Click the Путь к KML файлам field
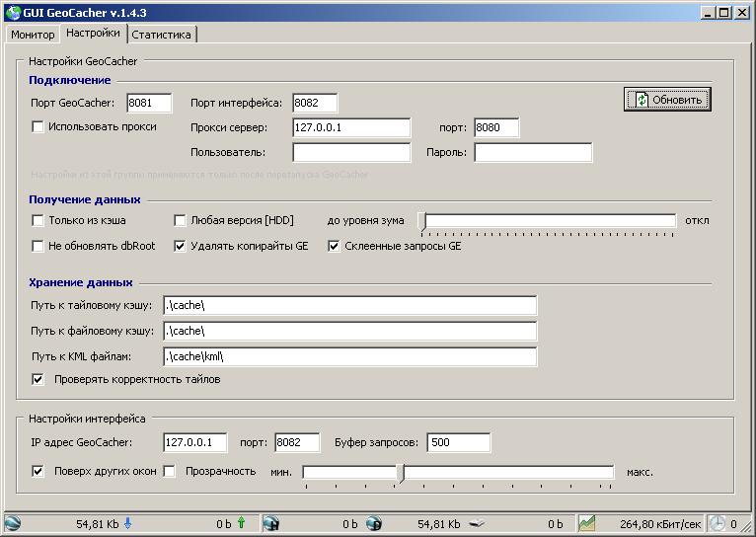Viewport: 756px width, 537px height. pyautogui.click(x=349, y=356)
